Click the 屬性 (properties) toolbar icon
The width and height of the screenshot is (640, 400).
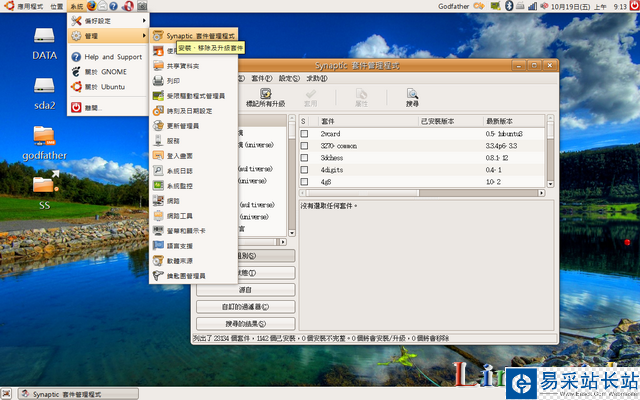(x=361, y=98)
